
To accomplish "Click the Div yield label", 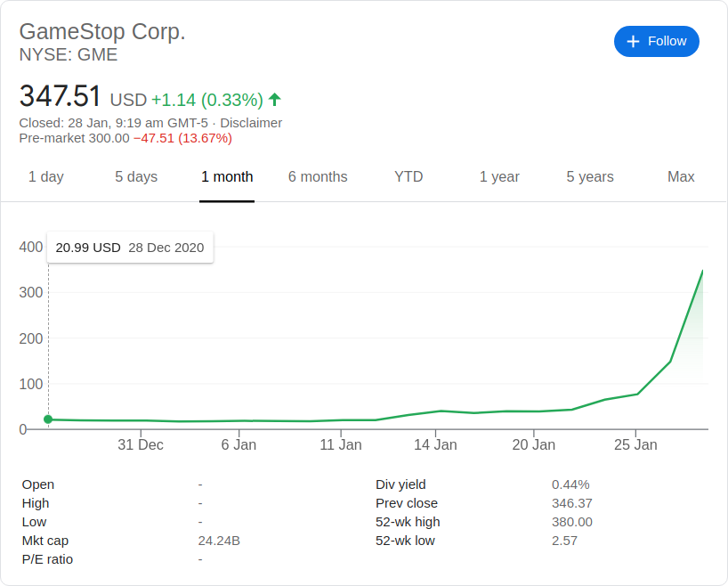I will click(400, 484).
